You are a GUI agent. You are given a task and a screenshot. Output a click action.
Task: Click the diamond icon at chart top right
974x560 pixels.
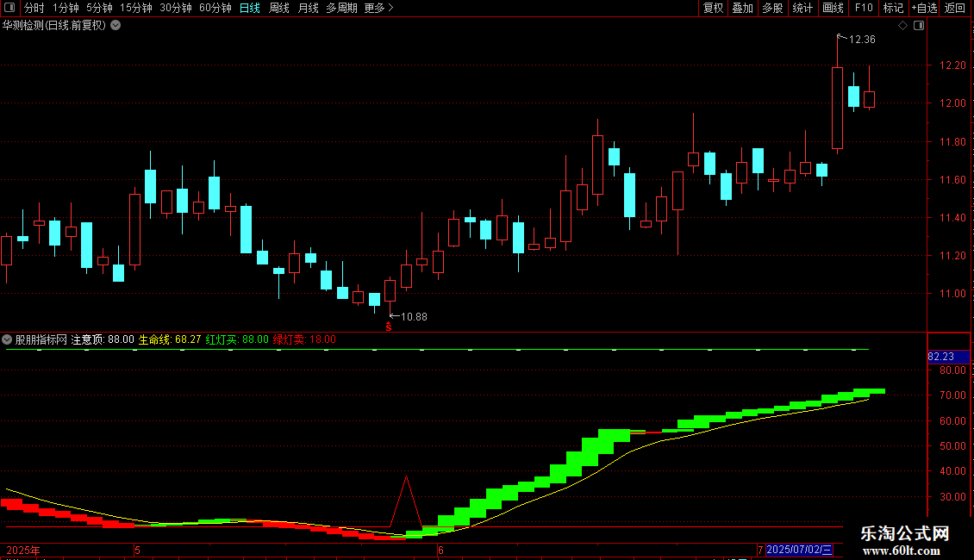pos(903,26)
